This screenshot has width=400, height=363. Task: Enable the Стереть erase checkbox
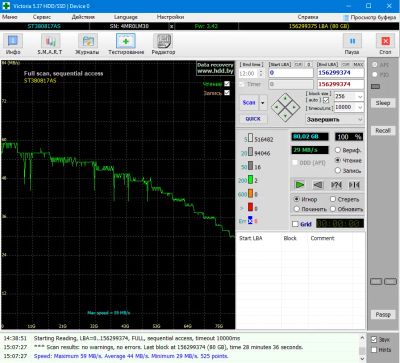(x=333, y=199)
